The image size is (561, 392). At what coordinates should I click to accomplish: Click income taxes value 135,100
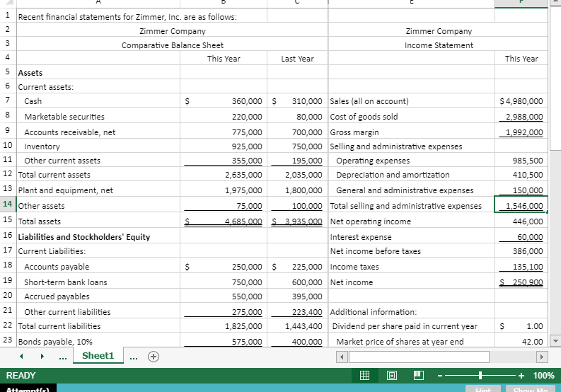click(x=521, y=265)
